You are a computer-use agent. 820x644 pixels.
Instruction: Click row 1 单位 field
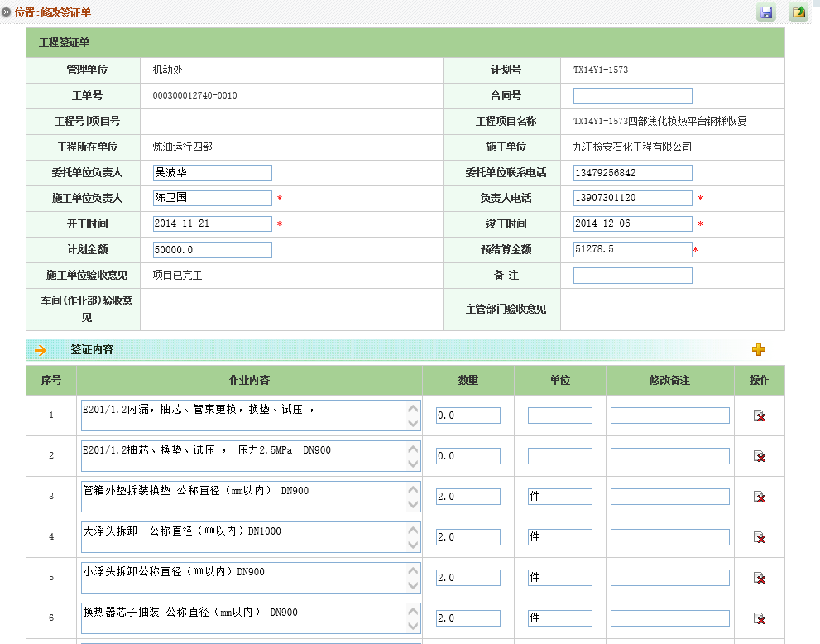tap(560, 416)
